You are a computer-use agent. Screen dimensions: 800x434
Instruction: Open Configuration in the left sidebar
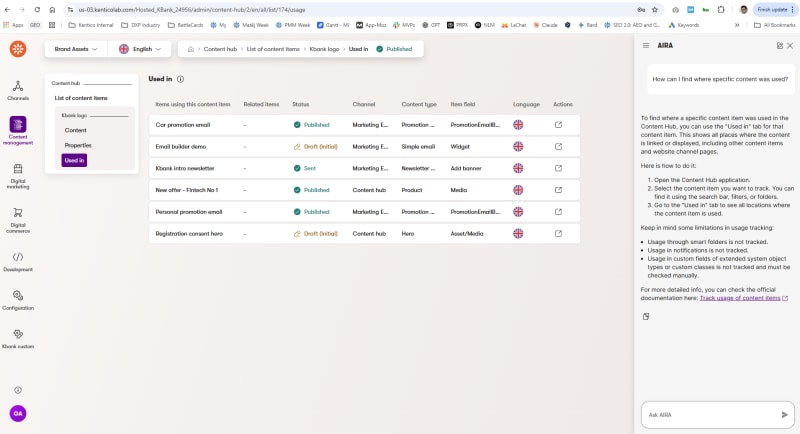click(x=18, y=299)
